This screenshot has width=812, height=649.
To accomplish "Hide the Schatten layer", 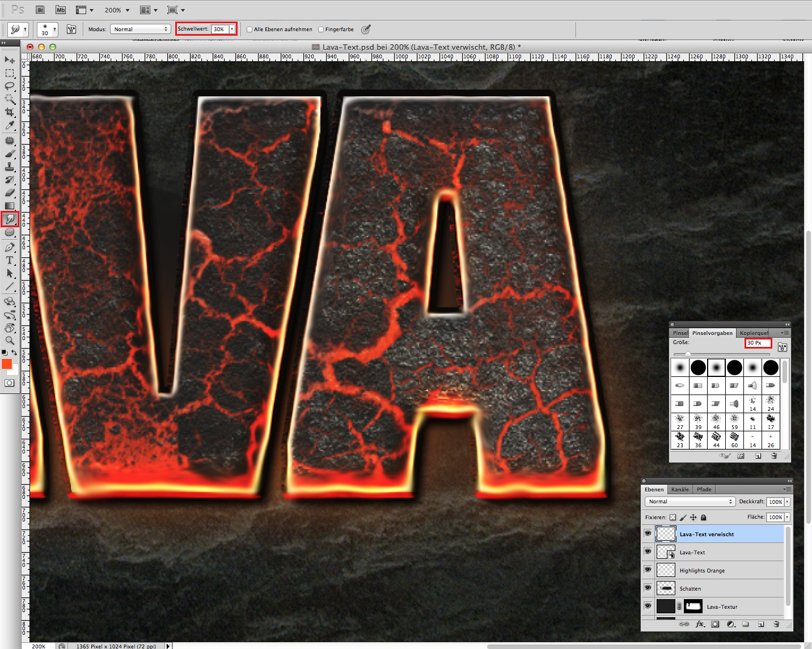I will tap(648, 588).
